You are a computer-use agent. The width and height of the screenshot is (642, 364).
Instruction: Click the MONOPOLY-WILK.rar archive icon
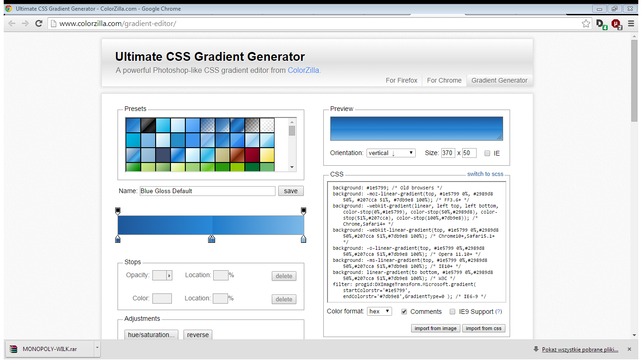coord(13,349)
